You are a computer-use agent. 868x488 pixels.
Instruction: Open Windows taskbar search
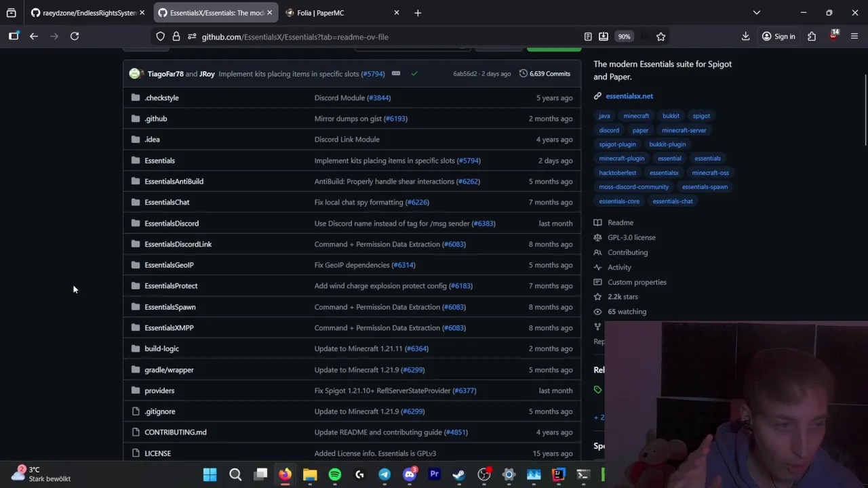click(x=235, y=474)
